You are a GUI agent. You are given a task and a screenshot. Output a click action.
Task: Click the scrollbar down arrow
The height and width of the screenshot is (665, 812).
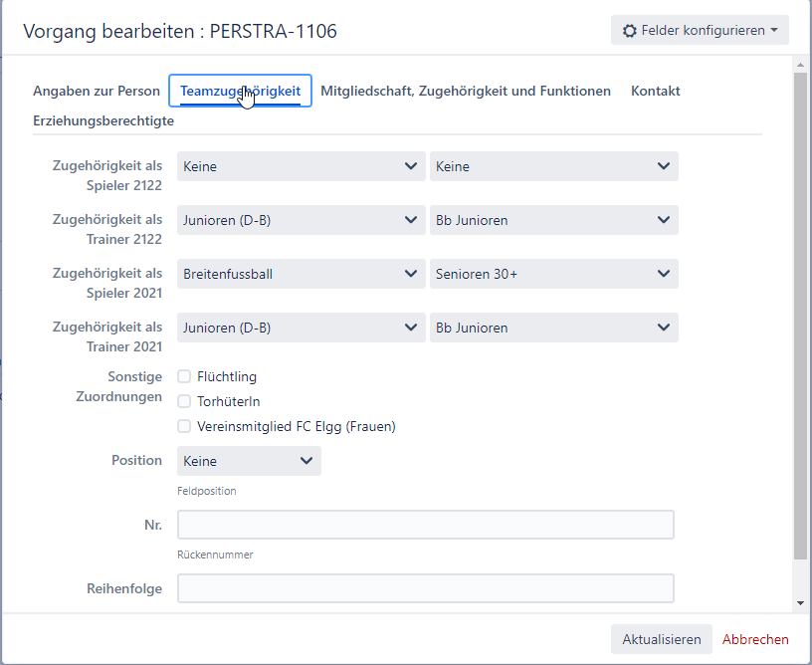point(801,603)
